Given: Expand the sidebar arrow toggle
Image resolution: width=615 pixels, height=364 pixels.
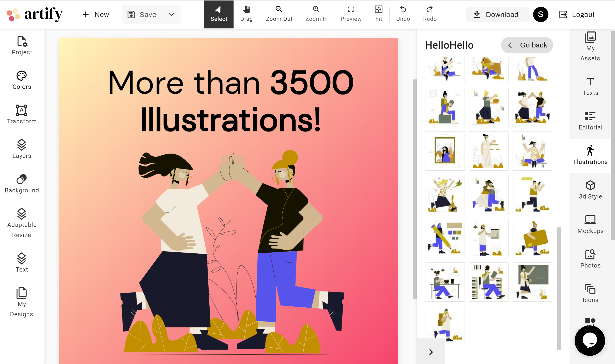Looking at the screenshot, I should 431,352.
